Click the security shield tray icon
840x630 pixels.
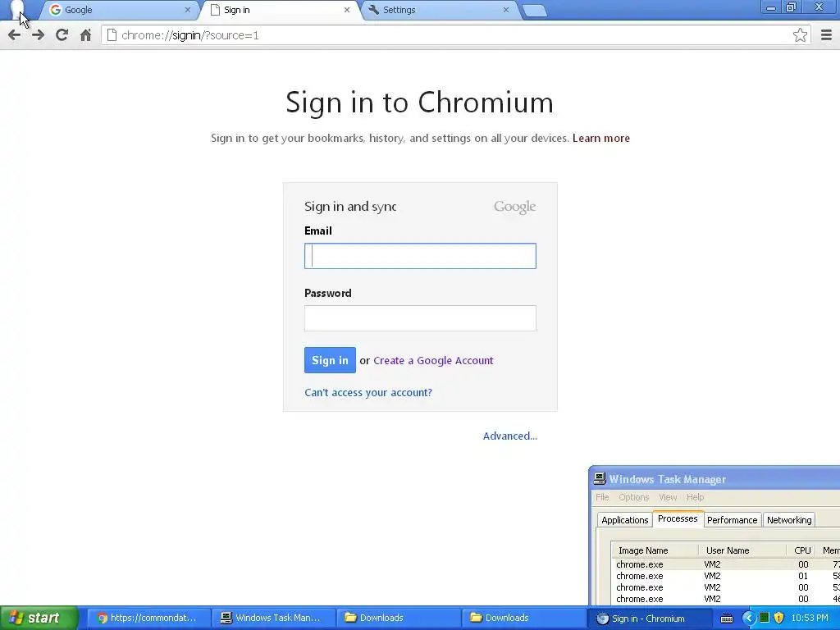click(x=779, y=618)
